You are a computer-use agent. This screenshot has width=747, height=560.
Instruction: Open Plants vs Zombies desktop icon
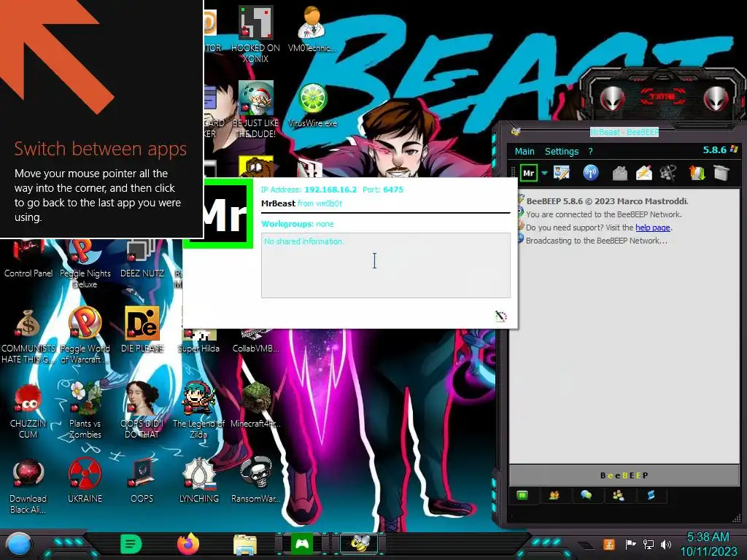point(85,411)
